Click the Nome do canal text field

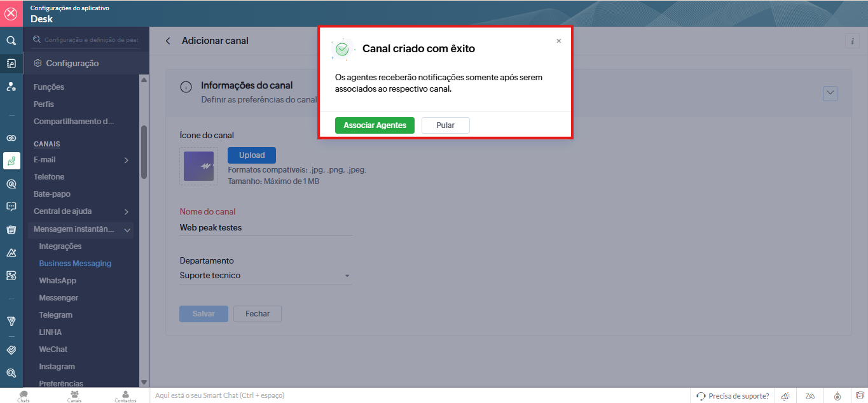[x=265, y=227]
